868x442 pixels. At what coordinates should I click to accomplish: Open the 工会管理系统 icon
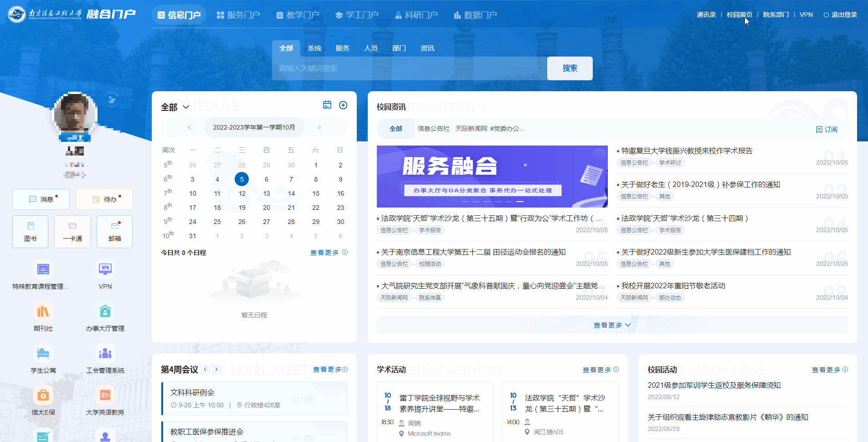pos(105,354)
